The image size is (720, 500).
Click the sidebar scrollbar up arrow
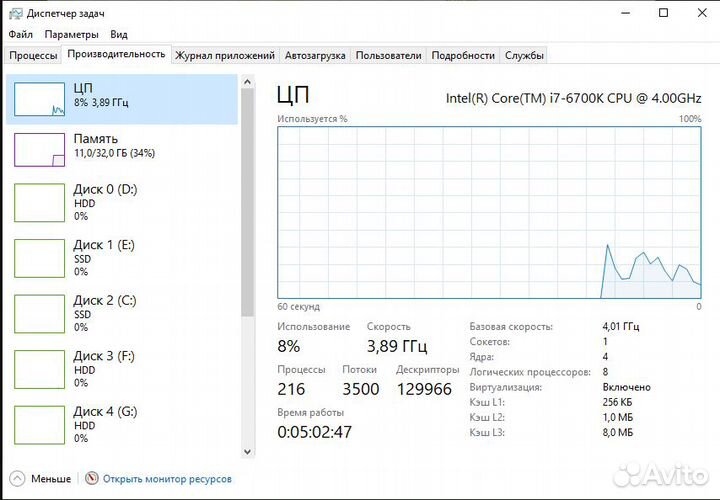tap(247, 82)
